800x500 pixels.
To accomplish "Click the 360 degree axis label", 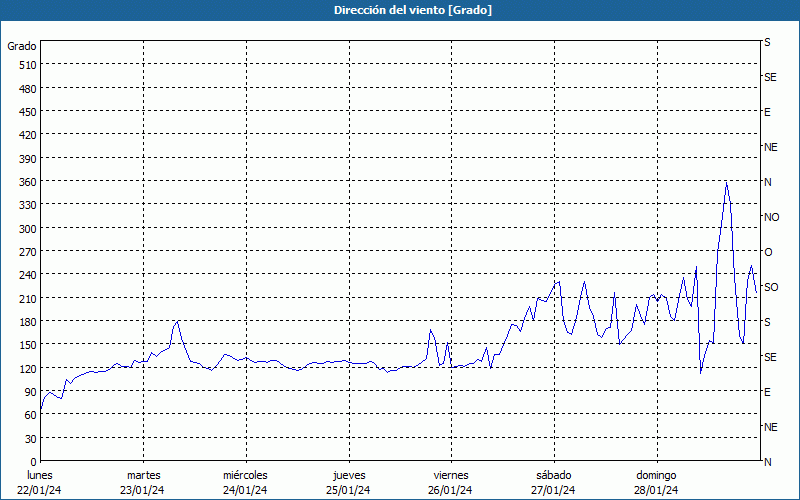I will coord(28,183).
